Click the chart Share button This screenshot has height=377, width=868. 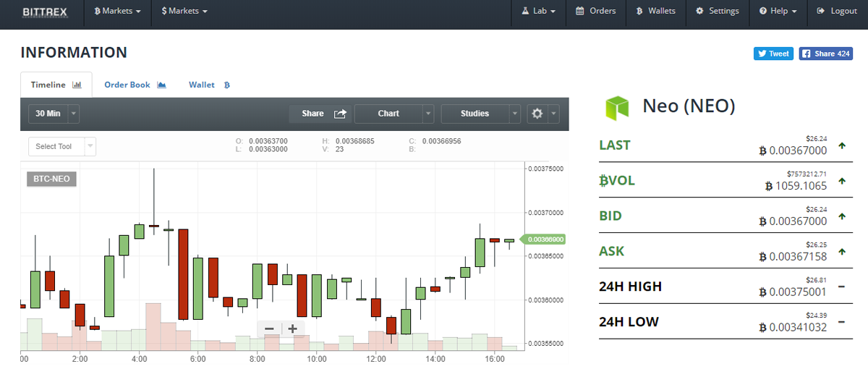[320, 114]
